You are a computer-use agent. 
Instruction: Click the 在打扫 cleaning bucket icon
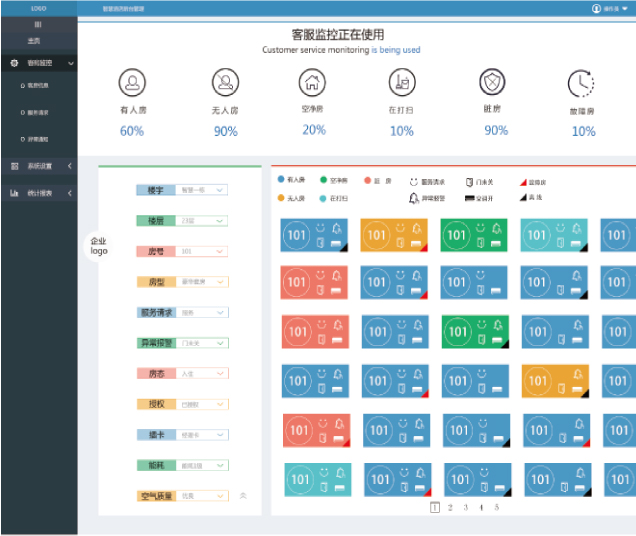pos(402,82)
